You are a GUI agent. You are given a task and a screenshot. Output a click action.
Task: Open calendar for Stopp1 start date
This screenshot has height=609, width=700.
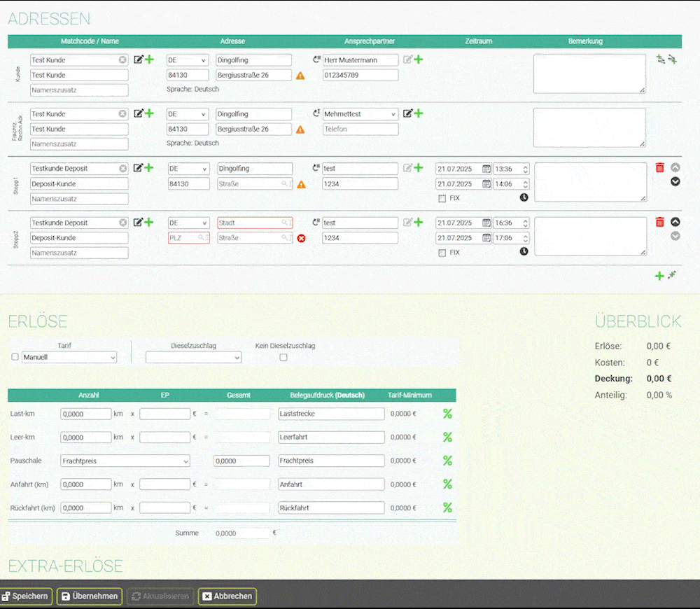coord(486,169)
